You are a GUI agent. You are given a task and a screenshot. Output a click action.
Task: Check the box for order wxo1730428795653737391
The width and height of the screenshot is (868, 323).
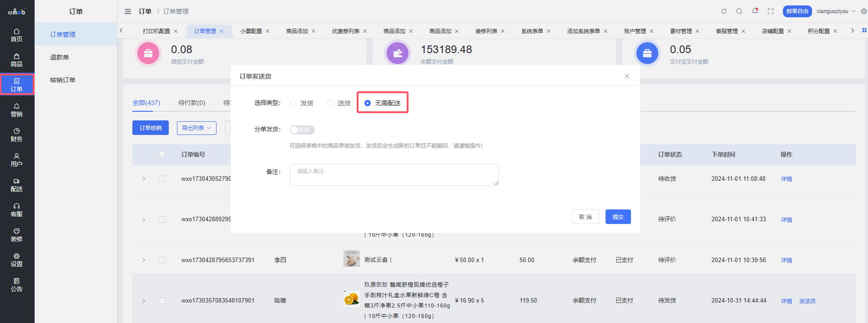click(x=162, y=260)
